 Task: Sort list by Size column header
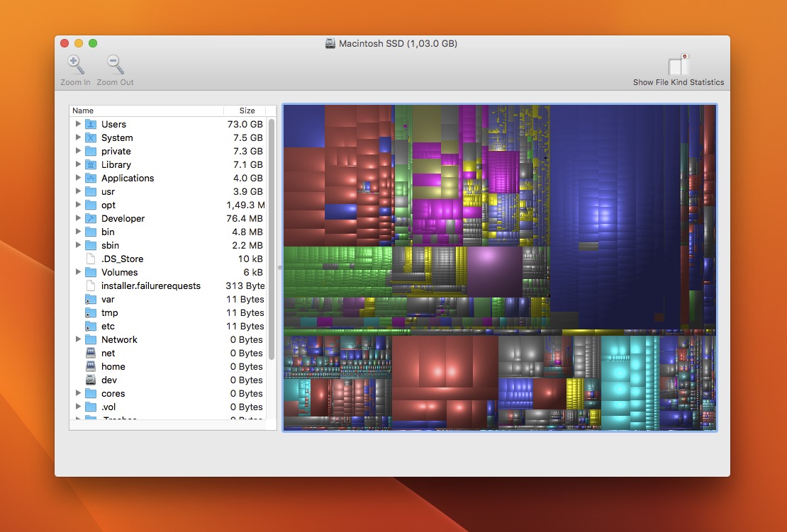click(x=245, y=111)
